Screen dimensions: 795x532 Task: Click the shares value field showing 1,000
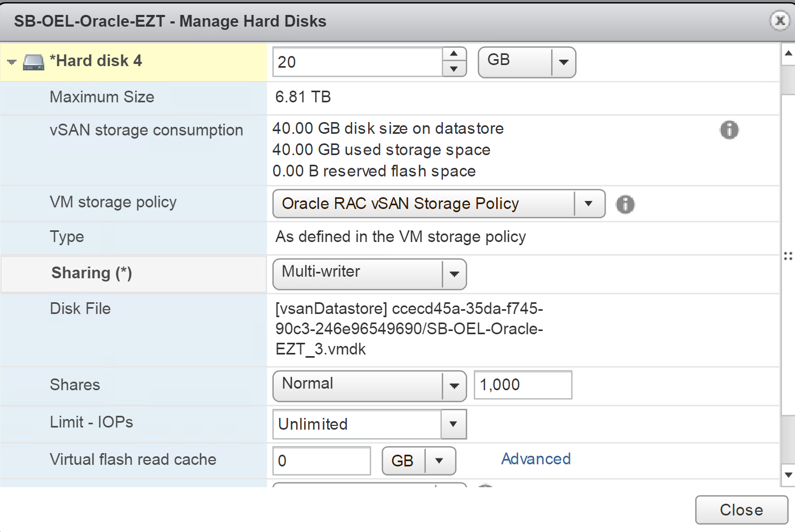(x=522, y=385)
